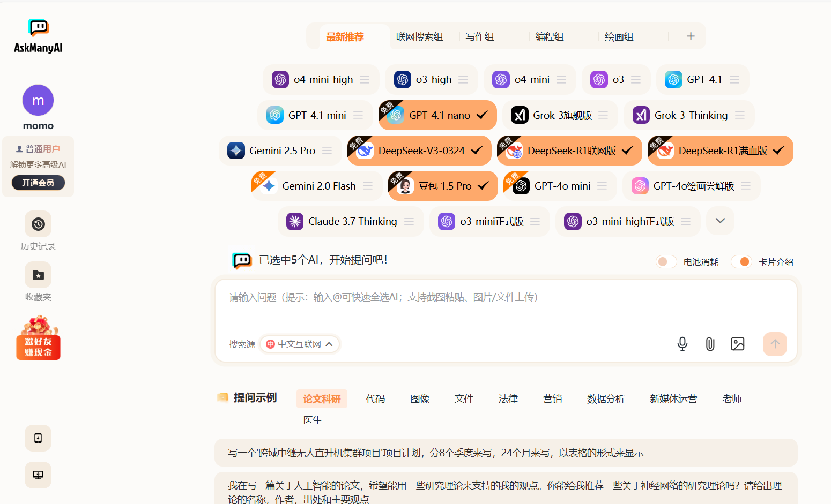Click drag handle beside Claude 3.7 Thinking
This screenshot has height=504, width=831.
tap(409, 221)
